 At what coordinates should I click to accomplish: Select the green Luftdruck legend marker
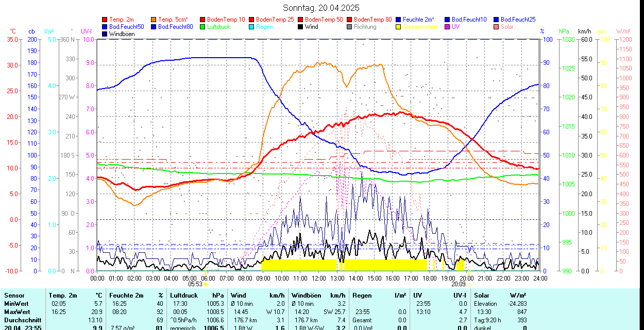[x=203, y=27]
